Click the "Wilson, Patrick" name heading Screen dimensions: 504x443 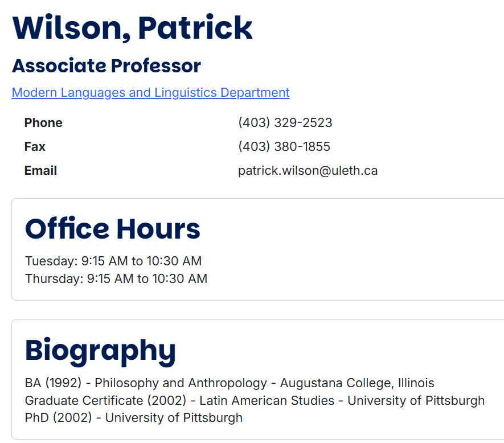coord(132,28)
